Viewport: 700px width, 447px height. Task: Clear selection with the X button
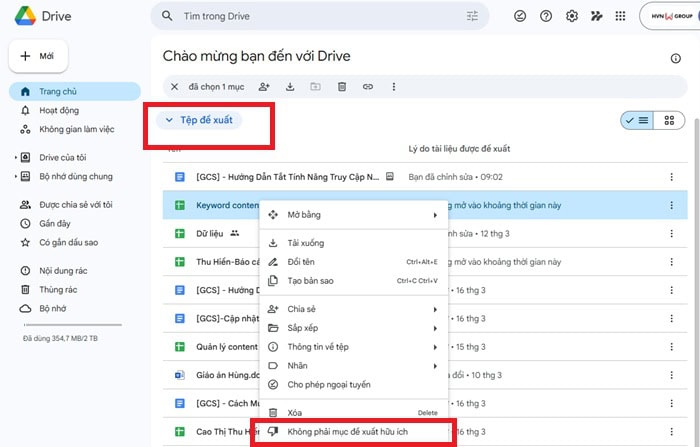coord(175,87)
